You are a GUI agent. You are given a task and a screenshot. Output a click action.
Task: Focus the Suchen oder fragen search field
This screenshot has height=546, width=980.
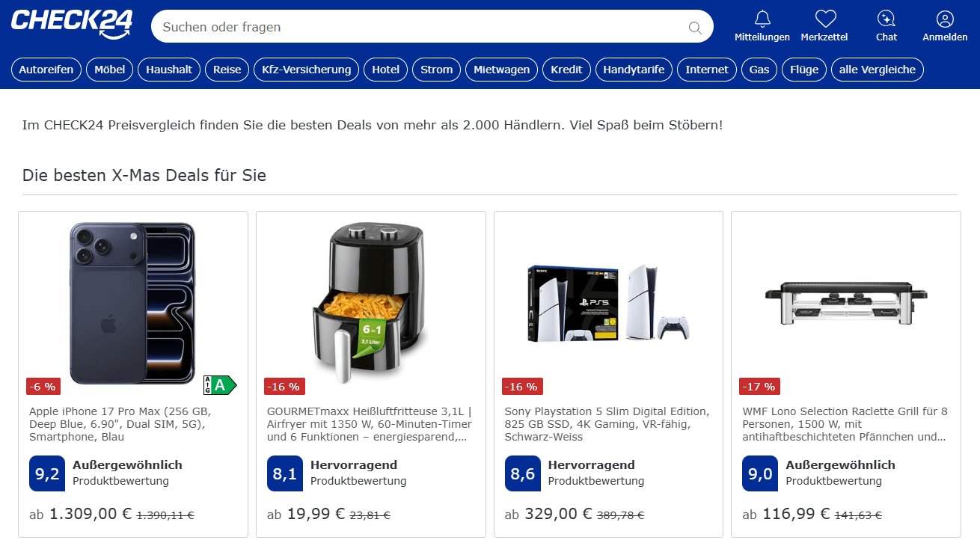[x=419, y=27]
